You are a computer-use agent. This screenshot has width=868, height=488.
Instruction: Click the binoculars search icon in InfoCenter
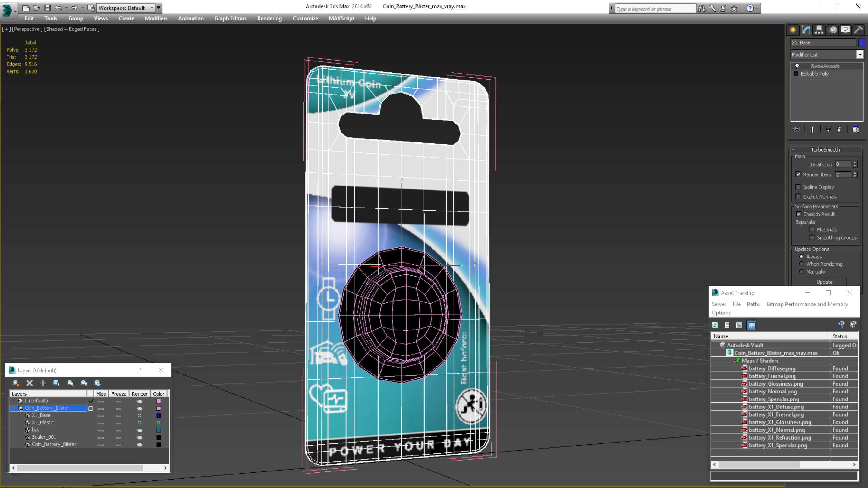(702, 8)
